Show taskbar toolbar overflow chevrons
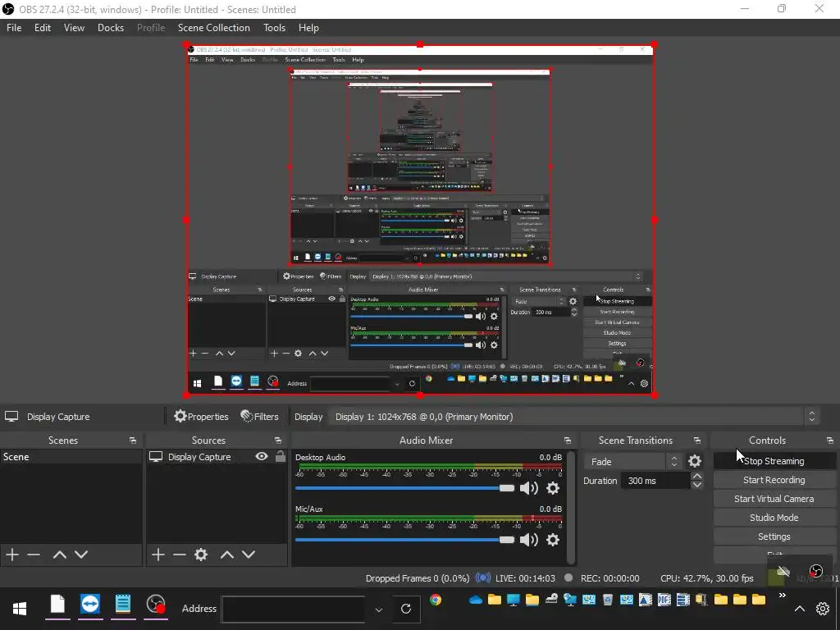 (782, 596)
